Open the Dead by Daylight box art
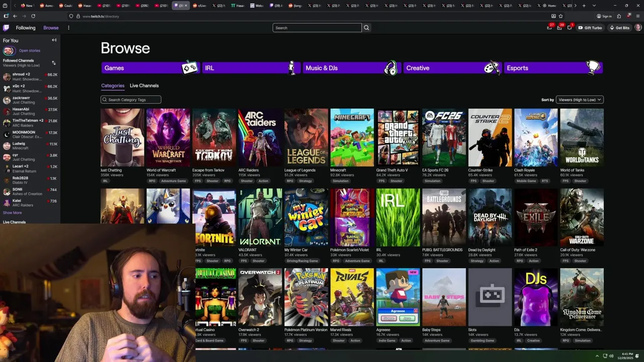The width and height of the screenshot is (644, 362). coord(490,217)
